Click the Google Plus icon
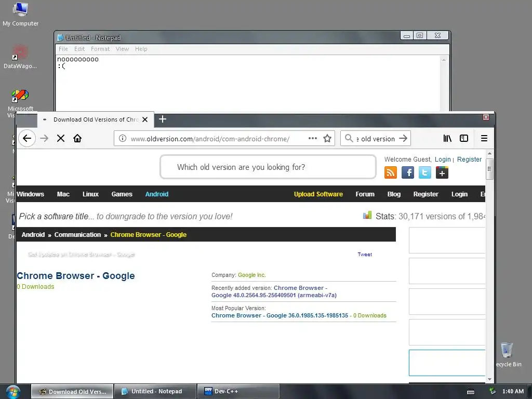Image resolution: width=532 pixels, height=399 pixels. click(442, 172)
